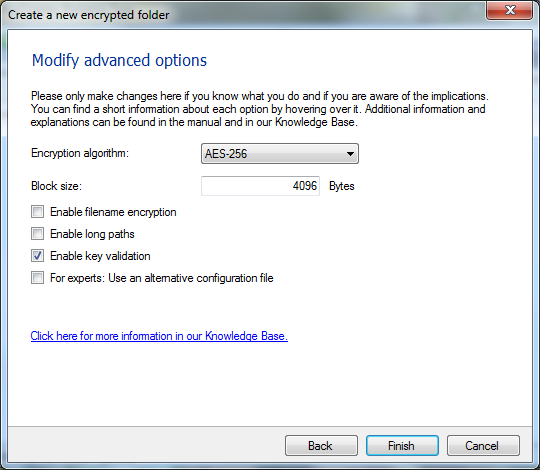Click the 'Encryption algorithm:' label
Screen dimensions: 540x470
click(x=80, y=153)
